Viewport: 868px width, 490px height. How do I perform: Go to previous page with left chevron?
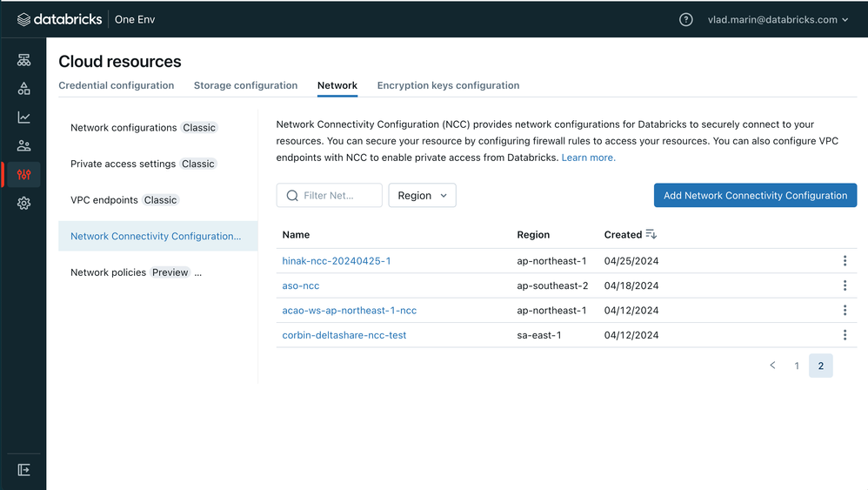[x=772, y=366]
